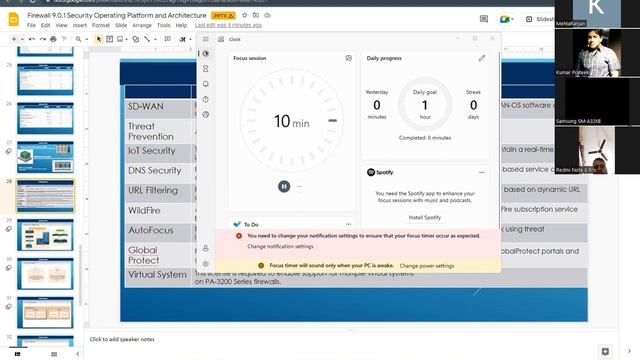
Task: Print the presentation using printer icon
Action: pos(53,39)
